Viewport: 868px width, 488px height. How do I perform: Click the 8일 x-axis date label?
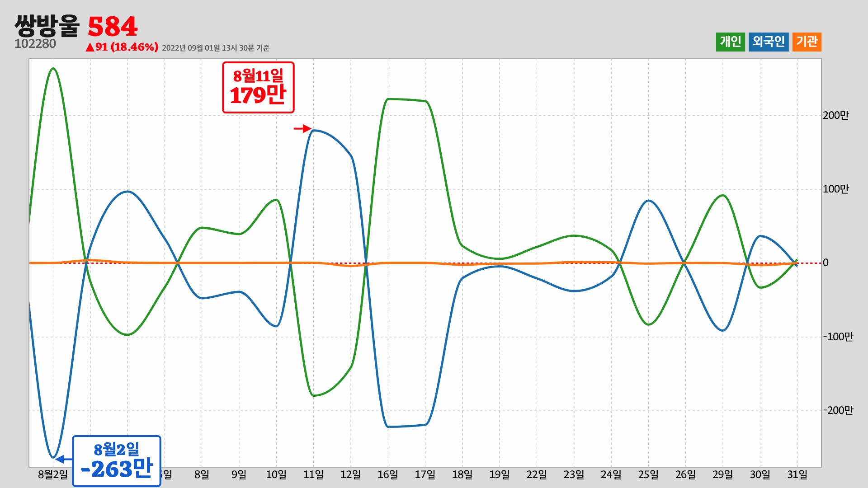202,474
